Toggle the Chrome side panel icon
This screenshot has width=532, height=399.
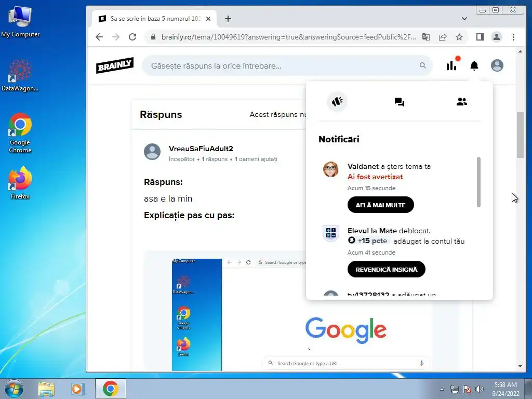click(x=480, y=37)
